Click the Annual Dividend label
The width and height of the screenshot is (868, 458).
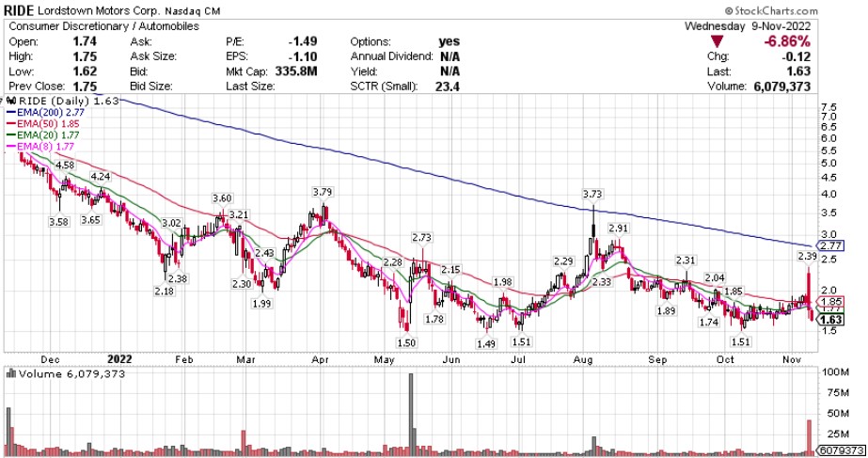point(391,56)
